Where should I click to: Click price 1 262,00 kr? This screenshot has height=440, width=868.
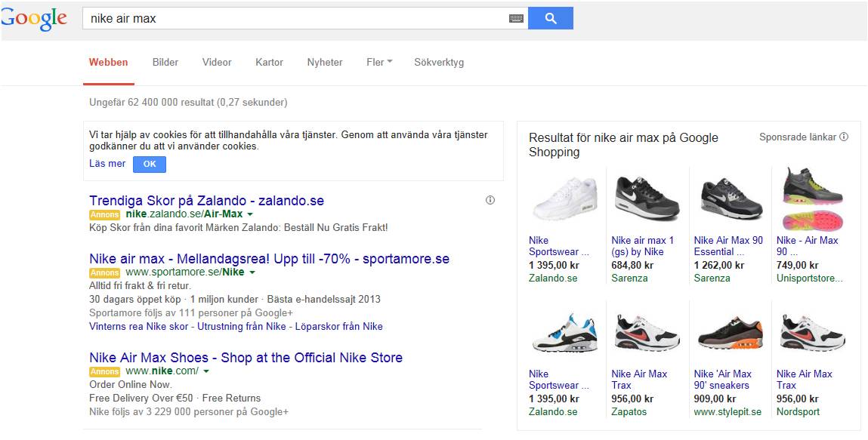(x=719, y=266)
